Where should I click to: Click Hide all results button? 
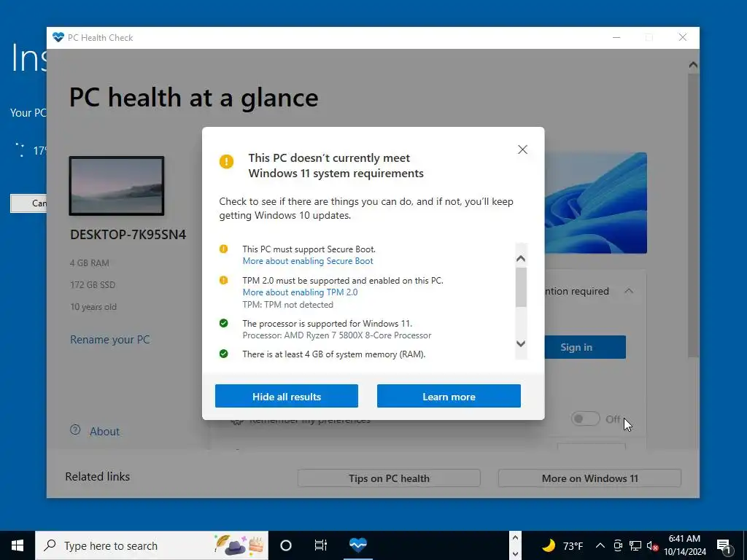tap(286, 396)
